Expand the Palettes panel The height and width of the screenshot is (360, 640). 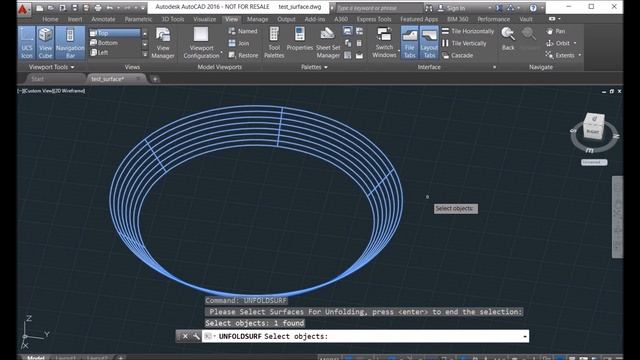click(x=314, y=67)
